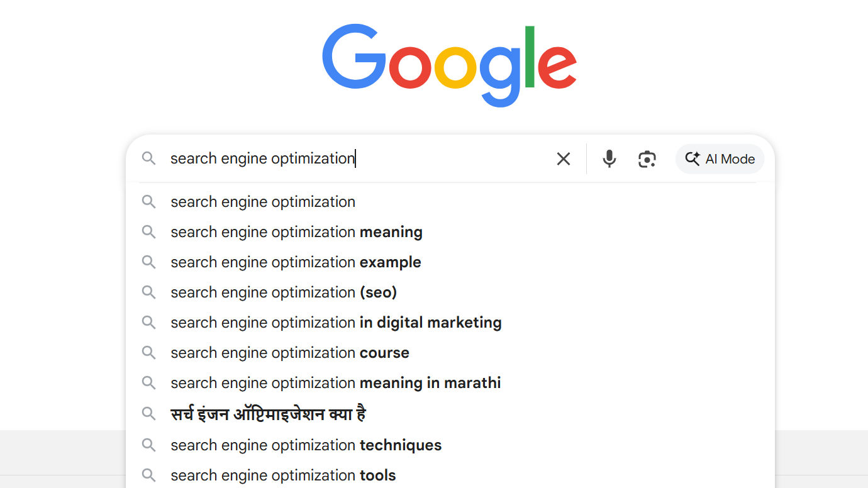Choose 'search engine optimization techniques' suggestion
The image size is (868, 488).
(306, 445)
